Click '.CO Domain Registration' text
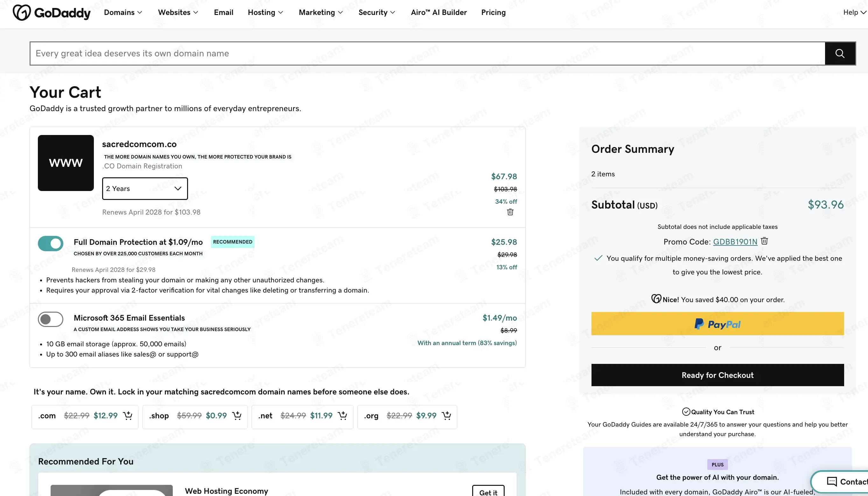The image size is (868, 496). pyautogui.click(x=142, y=166)
